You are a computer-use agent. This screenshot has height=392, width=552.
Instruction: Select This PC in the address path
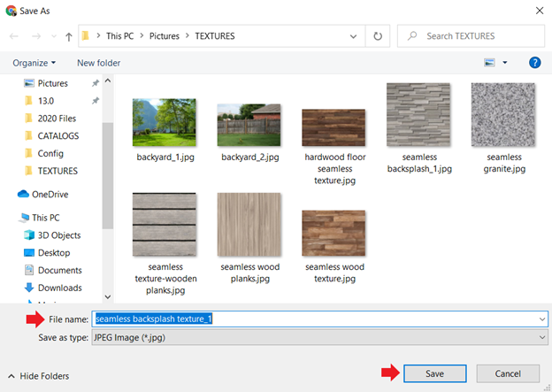[119, 36]
